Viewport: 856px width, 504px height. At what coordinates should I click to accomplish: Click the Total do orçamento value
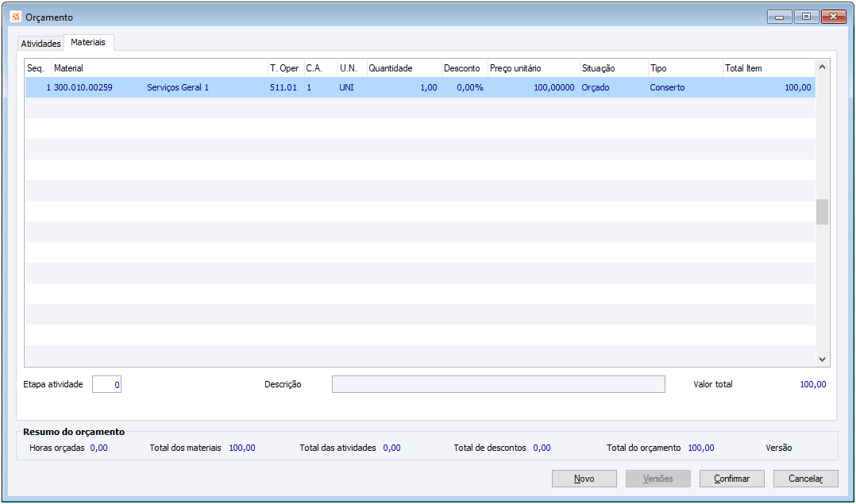point(701,448)
